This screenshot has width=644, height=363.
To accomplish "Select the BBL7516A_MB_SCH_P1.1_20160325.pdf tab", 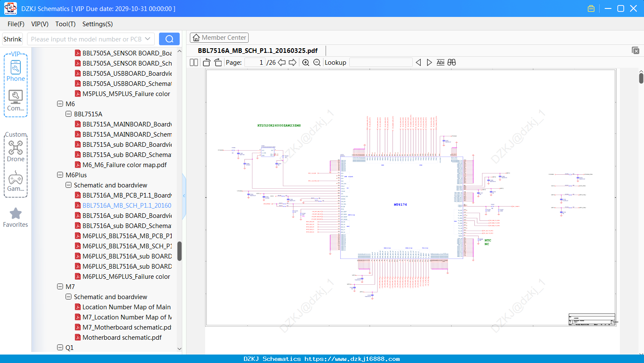I will pyautogui.click(x=258, y=50).
